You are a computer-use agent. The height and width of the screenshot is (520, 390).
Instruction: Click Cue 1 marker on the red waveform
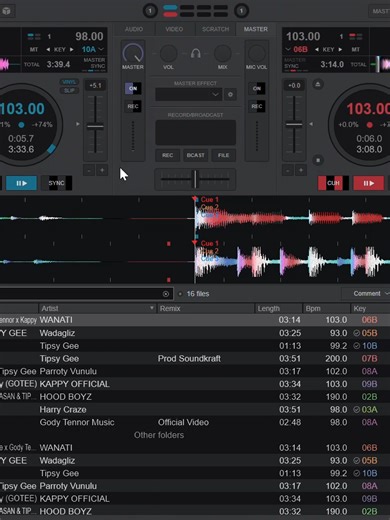(209, 200)
